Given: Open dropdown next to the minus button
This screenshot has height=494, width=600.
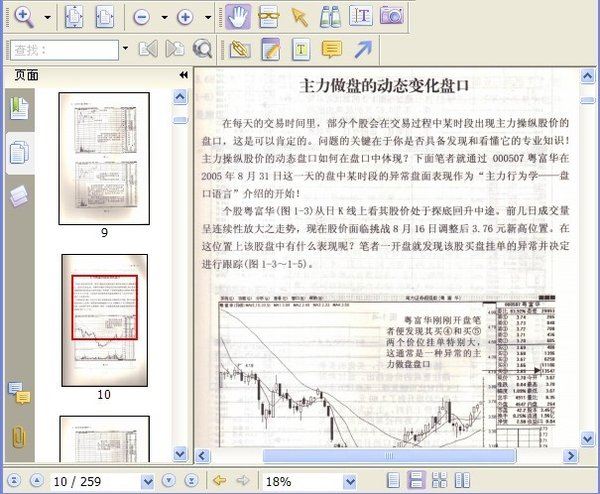Looking at the screenshot, I should [165, 17].
